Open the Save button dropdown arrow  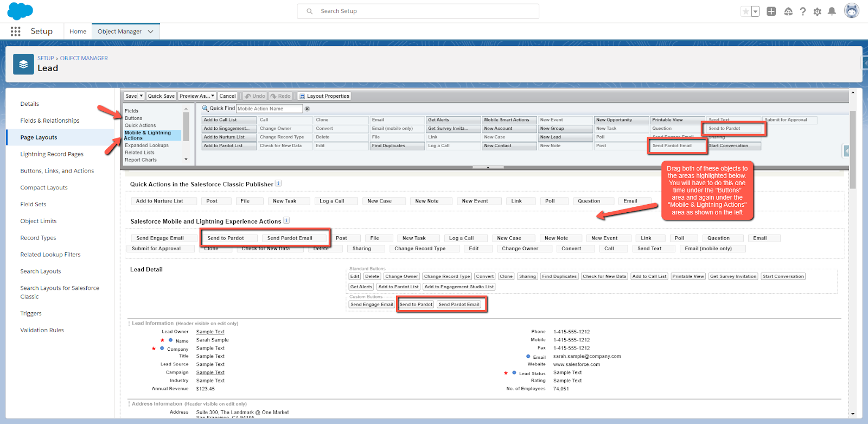(x=142, y=96)
